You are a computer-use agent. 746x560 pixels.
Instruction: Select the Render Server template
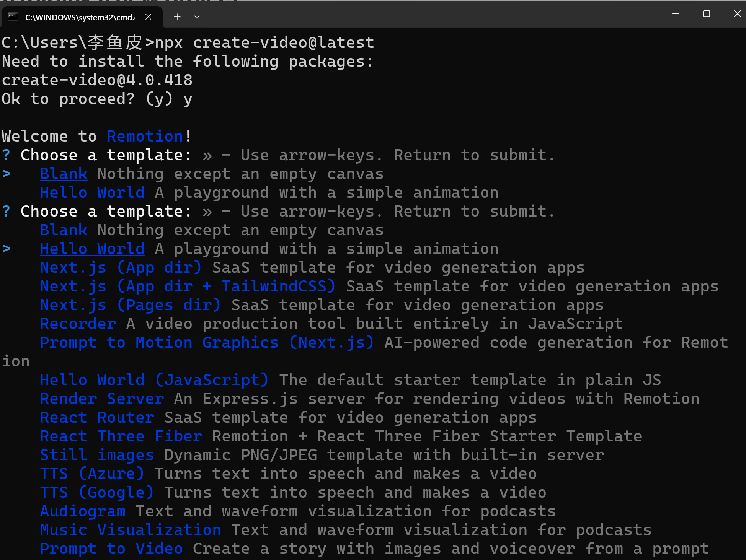click(x=102, y=399)
